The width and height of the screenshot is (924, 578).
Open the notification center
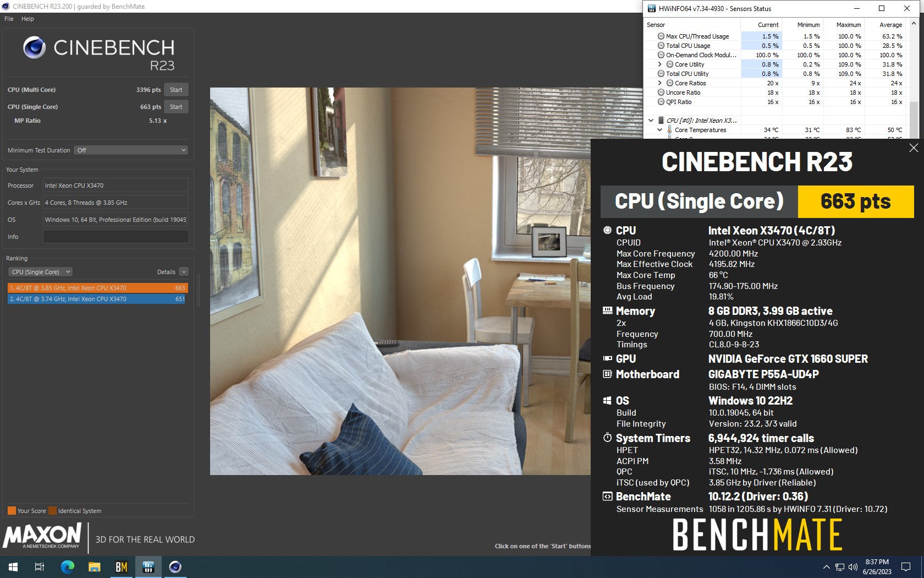tap(906, 567)
